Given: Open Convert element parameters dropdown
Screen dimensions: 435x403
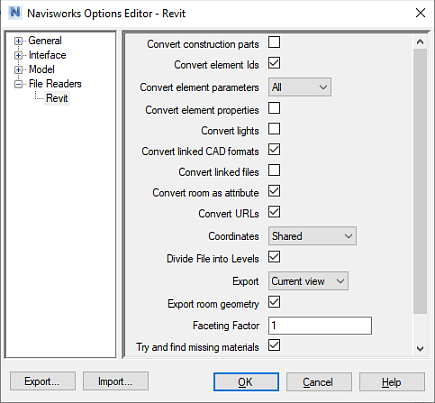Looking at the screenshot, I should click(x=300, y=87).
